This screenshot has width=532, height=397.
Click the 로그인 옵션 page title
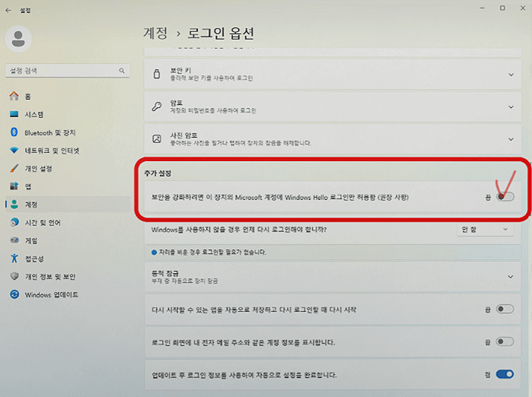(221, 33)
